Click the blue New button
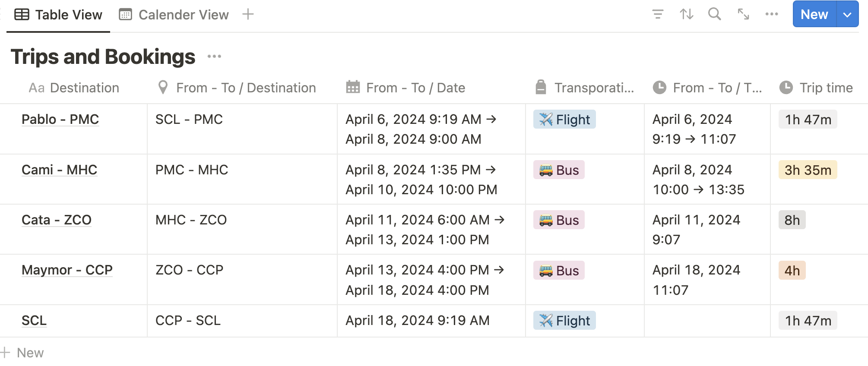 coord(814,15)
